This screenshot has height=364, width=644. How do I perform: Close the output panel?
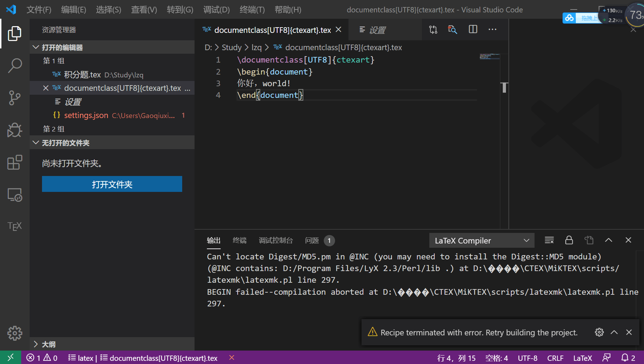(x=628, y=240)
